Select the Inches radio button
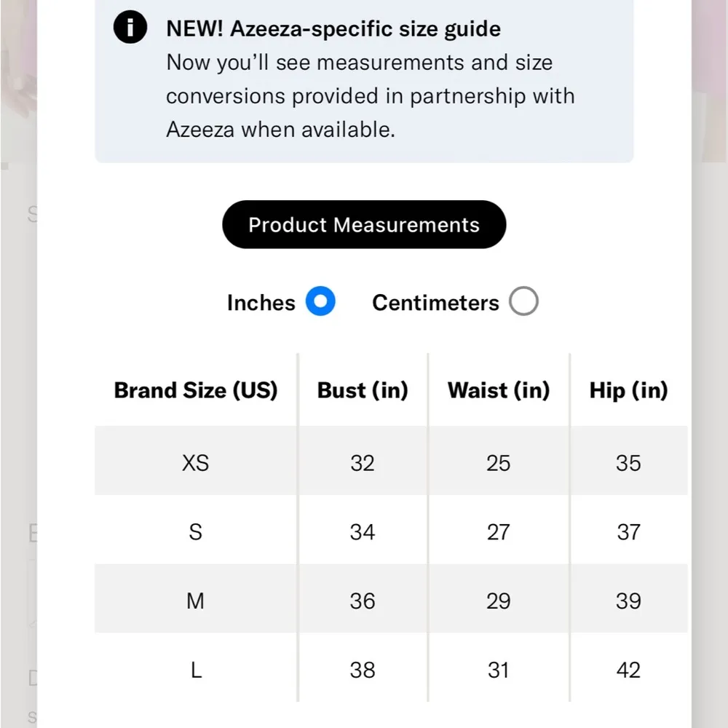The height and width of the screenshot is (728, 728). (x=320, y=301)
